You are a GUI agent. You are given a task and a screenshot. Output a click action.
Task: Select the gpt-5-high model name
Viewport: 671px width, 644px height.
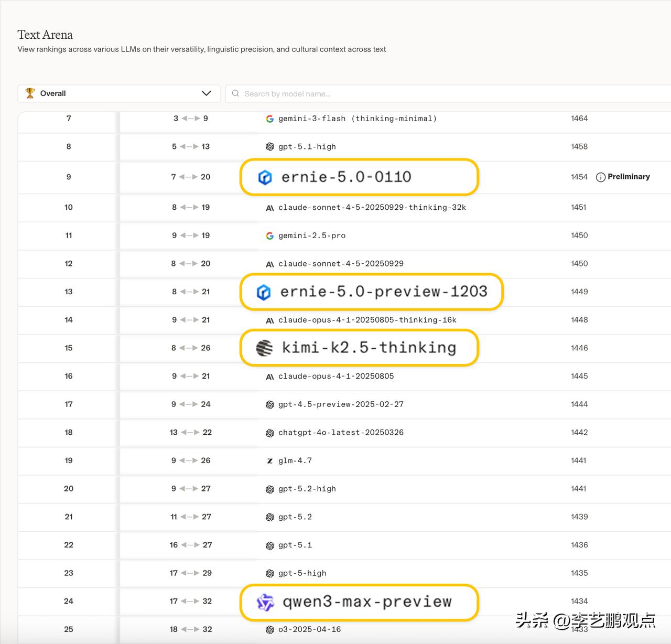[x=302, y=573]
